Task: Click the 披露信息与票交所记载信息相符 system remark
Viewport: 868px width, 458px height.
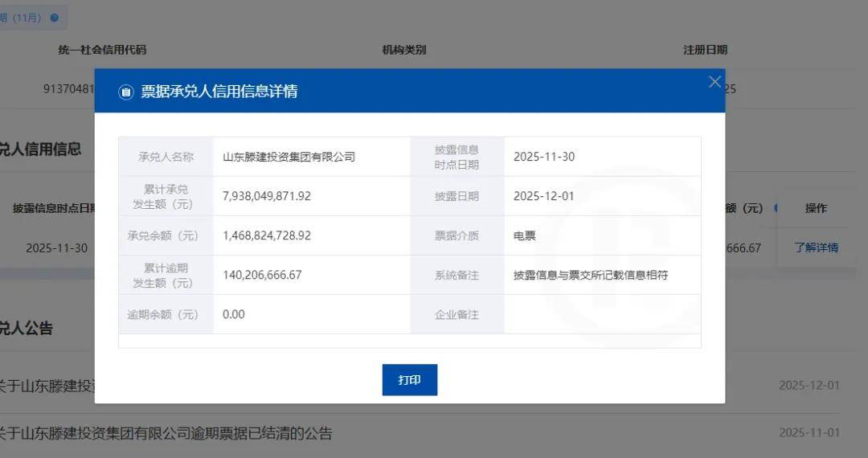Action: coord(591,275)
